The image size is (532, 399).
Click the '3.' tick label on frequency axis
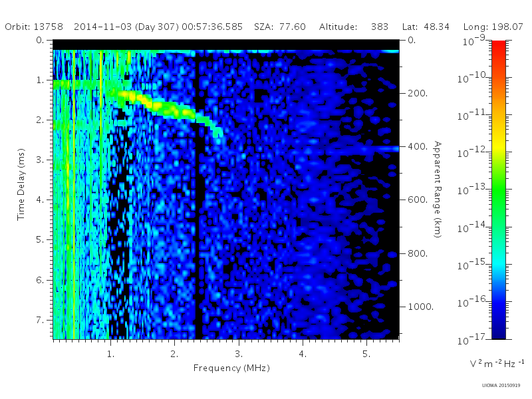click(239, 354)
